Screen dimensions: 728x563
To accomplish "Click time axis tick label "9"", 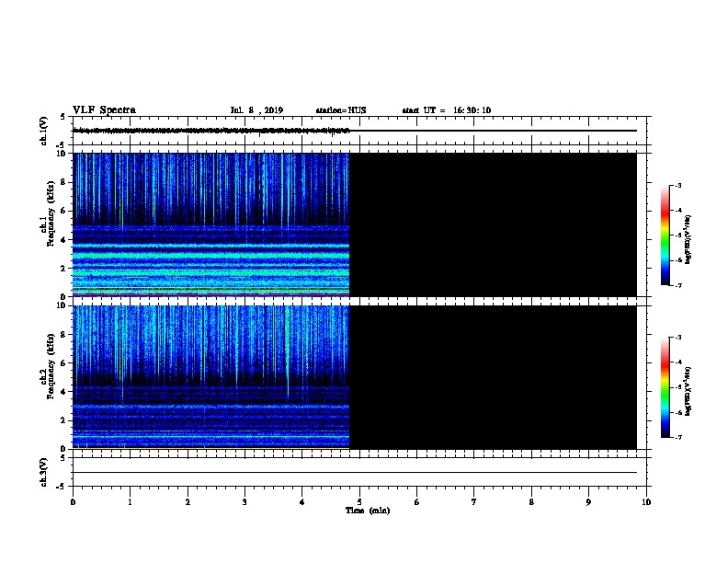I will [588, 502].
